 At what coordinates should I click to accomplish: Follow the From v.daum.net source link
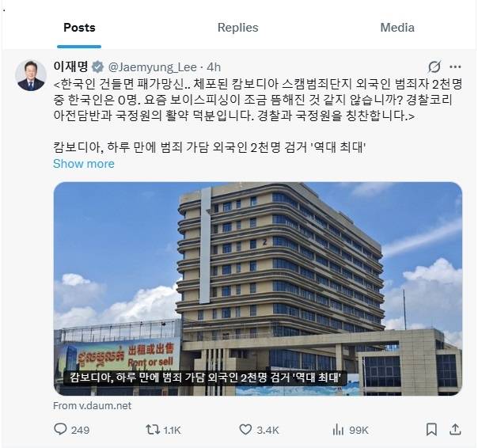point(92,405)
